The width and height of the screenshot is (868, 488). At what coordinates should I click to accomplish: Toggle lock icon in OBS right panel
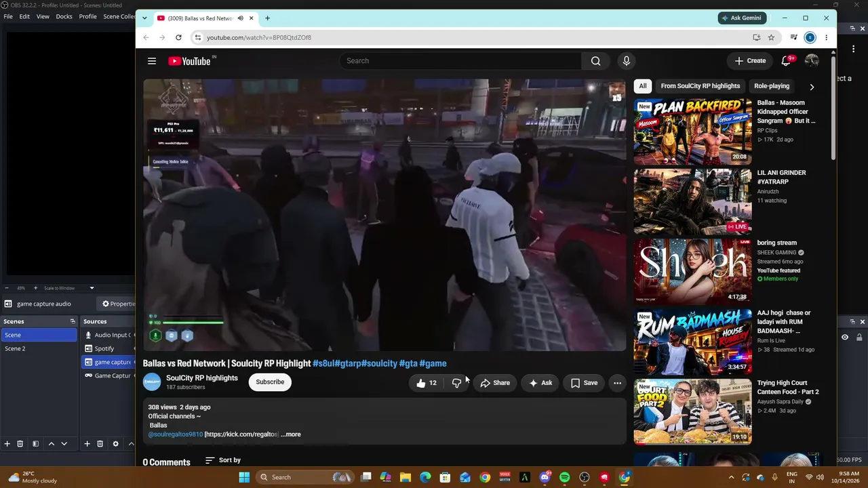tap(860, 337)
